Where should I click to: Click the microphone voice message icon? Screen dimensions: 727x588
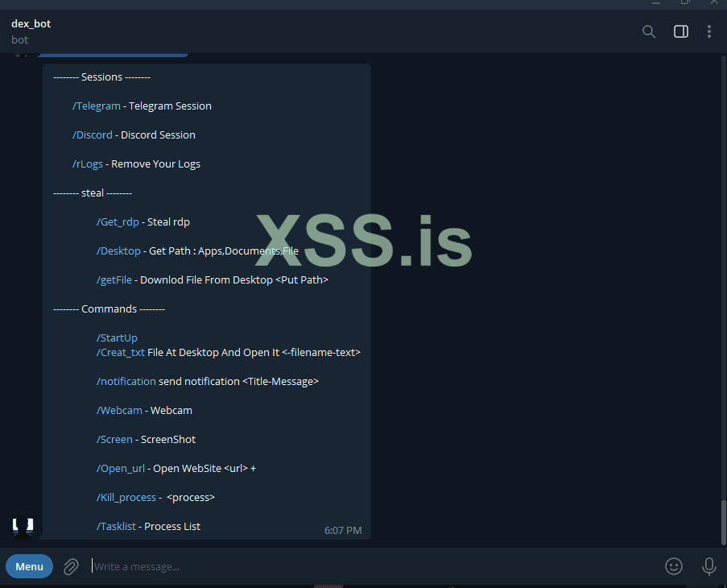[x=709, y=566]
